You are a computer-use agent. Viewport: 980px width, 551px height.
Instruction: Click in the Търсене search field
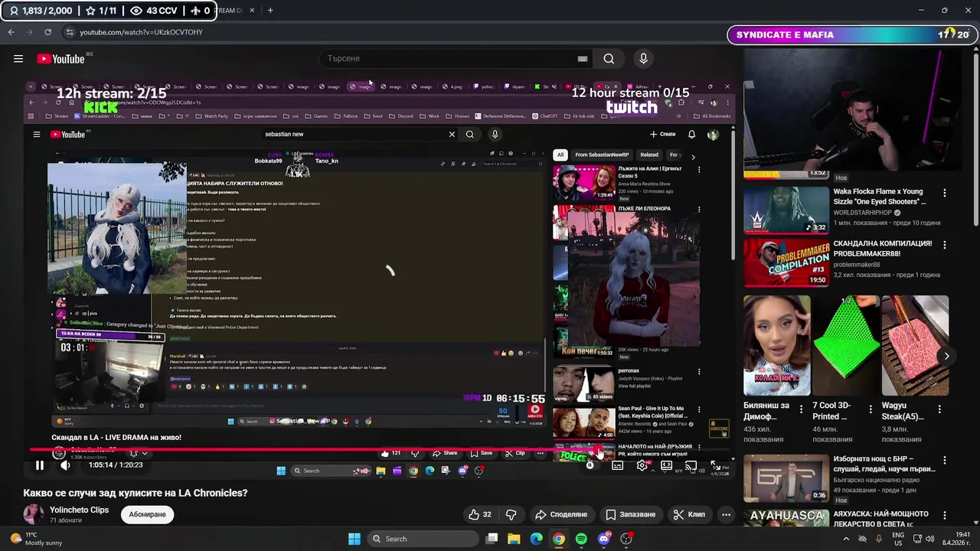tap(448, 59)
